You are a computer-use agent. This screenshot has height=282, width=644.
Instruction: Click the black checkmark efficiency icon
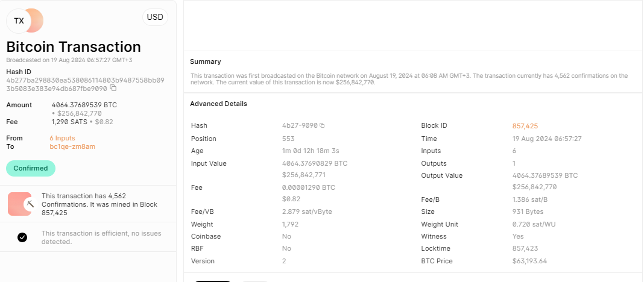click(x=22, y=237)
